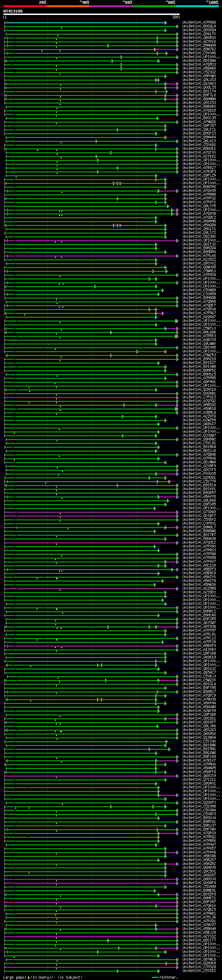Select the query label AV413186
Screen dimensions: 222x980
point(13,11)
